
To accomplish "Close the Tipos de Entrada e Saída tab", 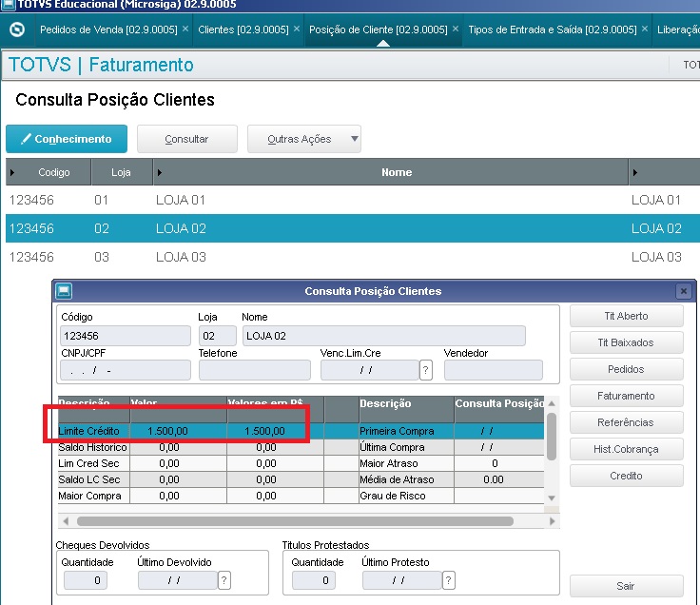I will (645, 29).
